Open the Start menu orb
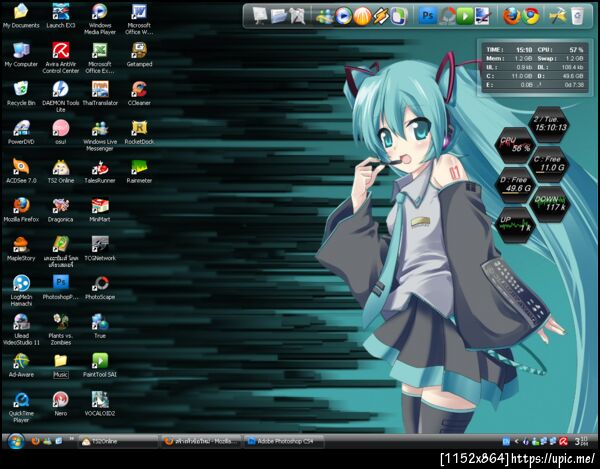The height and width of the screenshot is (469, 600). pyautogui.click(x=16, y=441)
